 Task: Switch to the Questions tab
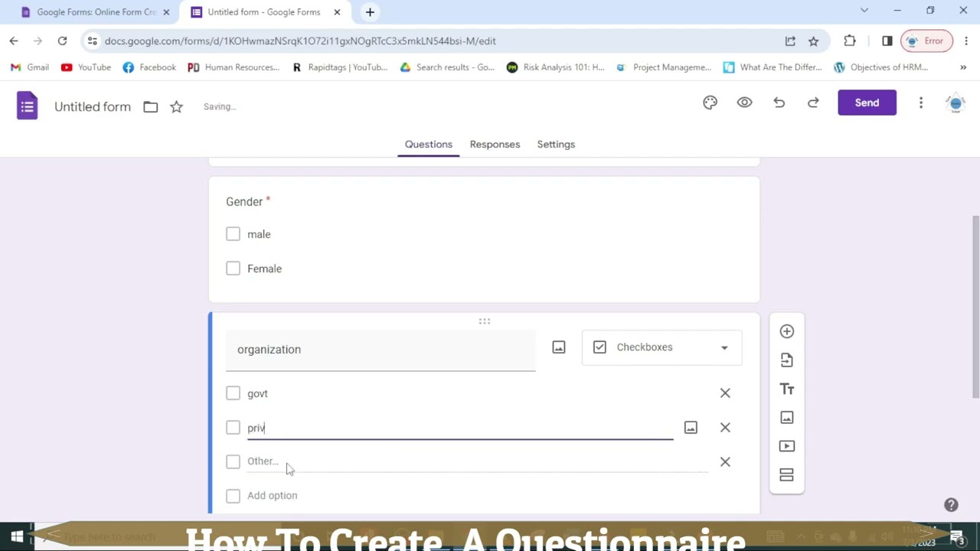click(428, 144)
